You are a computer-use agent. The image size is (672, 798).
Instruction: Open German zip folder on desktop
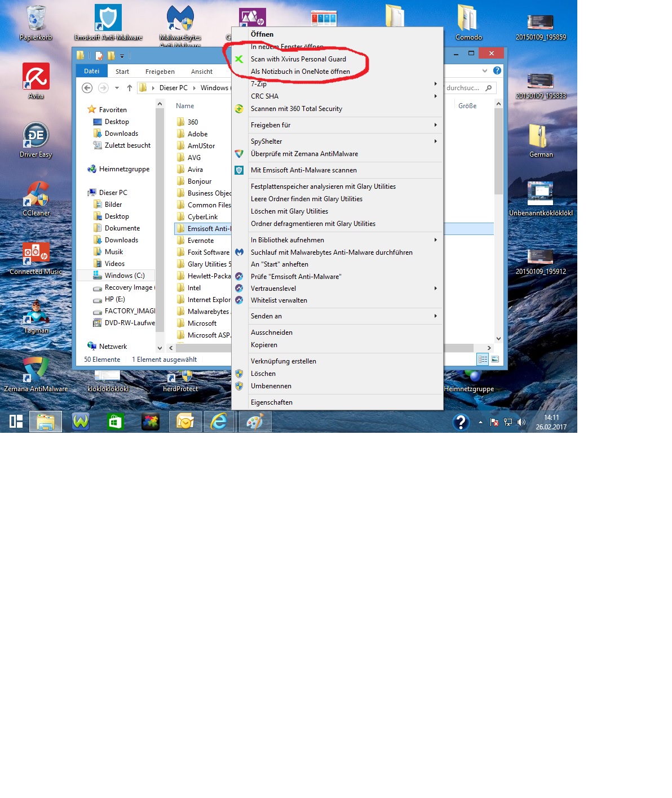pyautogui.click(x=541, y=139)
